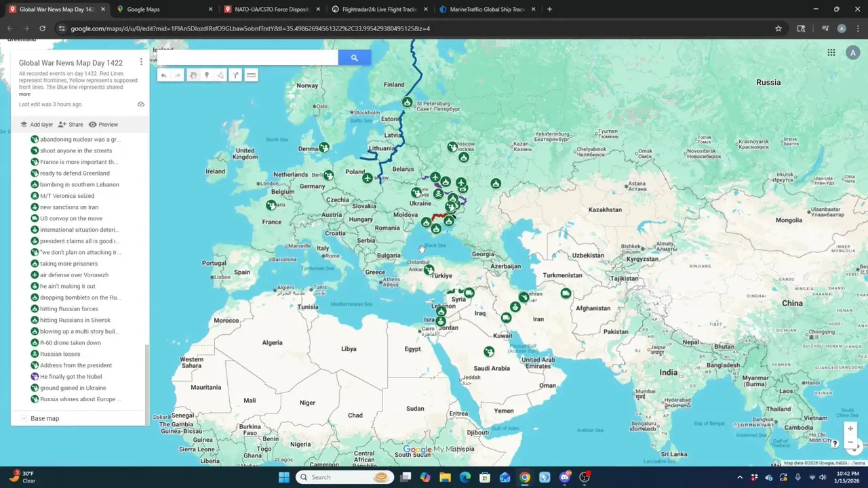Bookmark this page with the star
The width and height of the screenshot is (868, 488).
click(x=778, y=28)
